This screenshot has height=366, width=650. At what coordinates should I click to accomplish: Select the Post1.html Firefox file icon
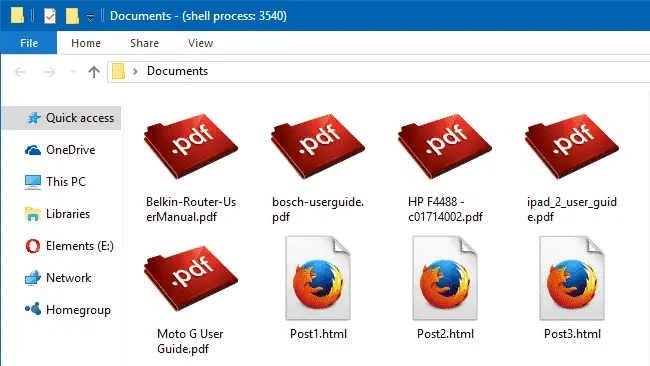click(318, 278)
